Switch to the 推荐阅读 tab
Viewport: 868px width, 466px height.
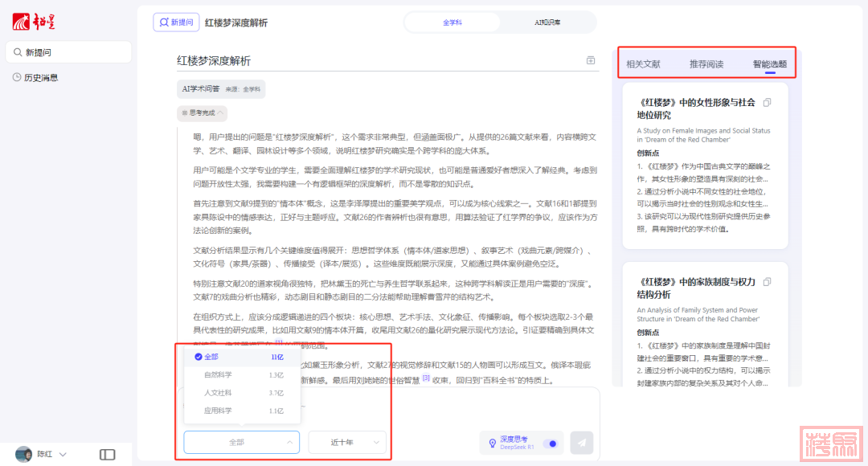pyautogui.click(x=706, y=64)
